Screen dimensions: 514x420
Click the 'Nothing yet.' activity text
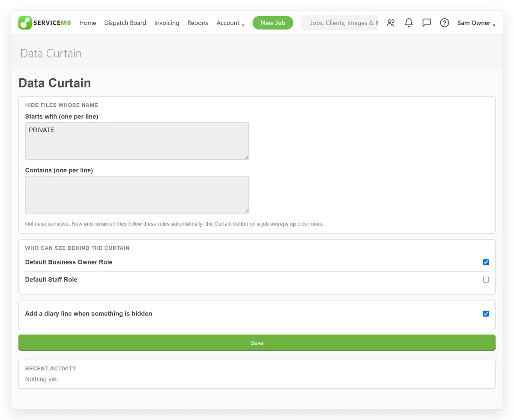click(42, 379)
